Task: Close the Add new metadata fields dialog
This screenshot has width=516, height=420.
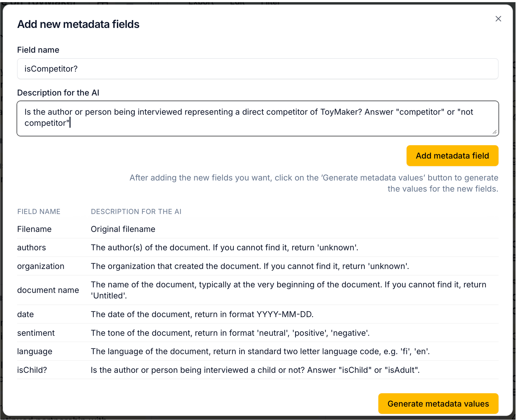Action: [498, 19]
